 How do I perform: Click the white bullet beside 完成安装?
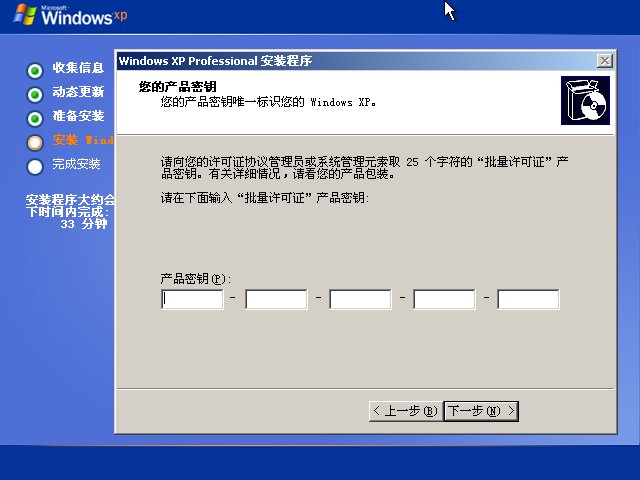pyautogui.click(x=35, y=167)
